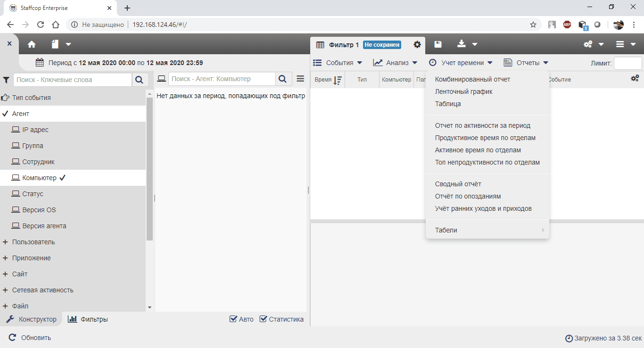This screenshot has height=348, width=644.
Task: Focus the keyword search field
Action: coord(73,80)
